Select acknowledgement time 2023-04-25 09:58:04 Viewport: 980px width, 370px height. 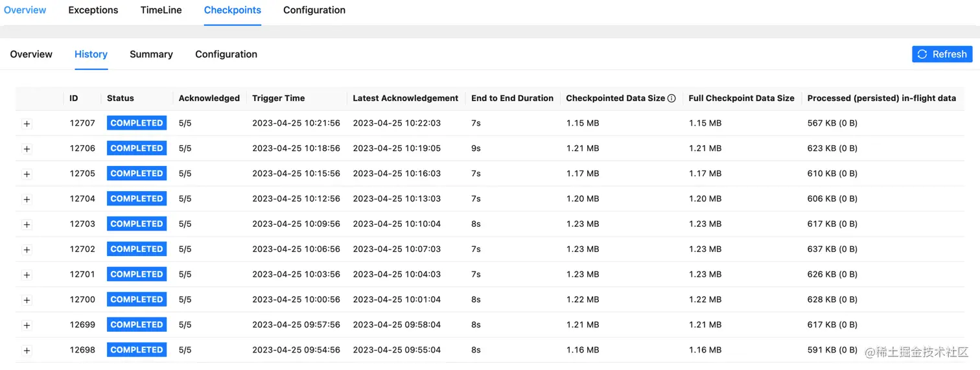click(397, 325)
